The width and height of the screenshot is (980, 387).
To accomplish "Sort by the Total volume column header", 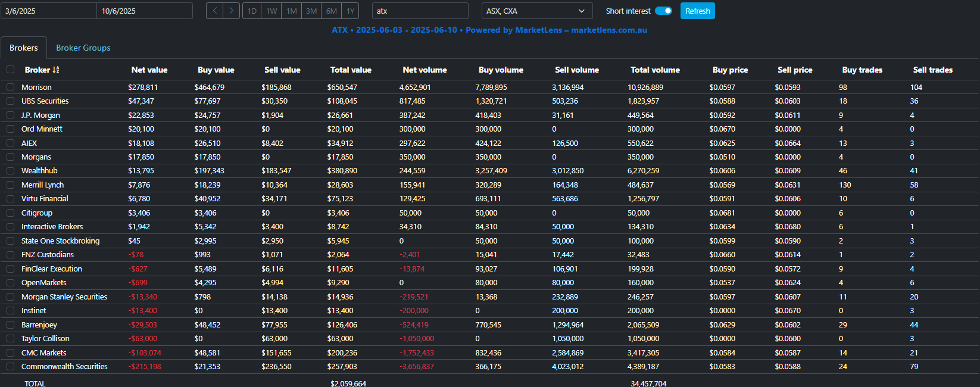I will point(655,70).
